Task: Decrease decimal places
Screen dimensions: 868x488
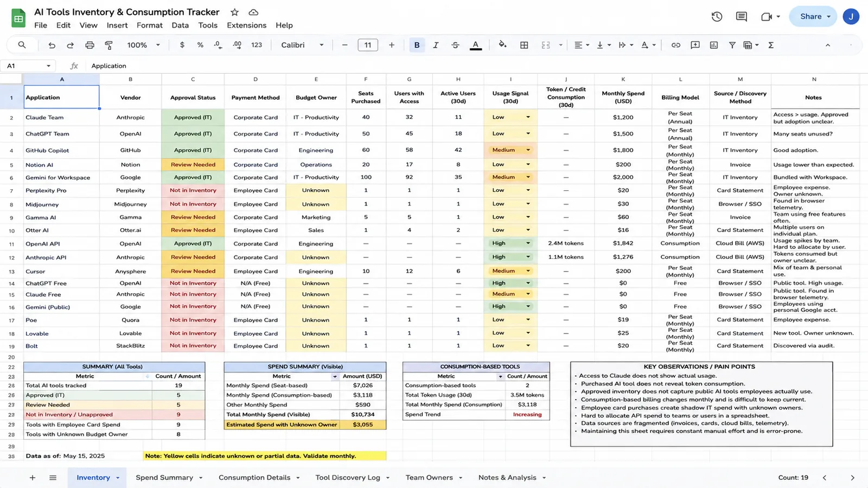Action: 218,45
